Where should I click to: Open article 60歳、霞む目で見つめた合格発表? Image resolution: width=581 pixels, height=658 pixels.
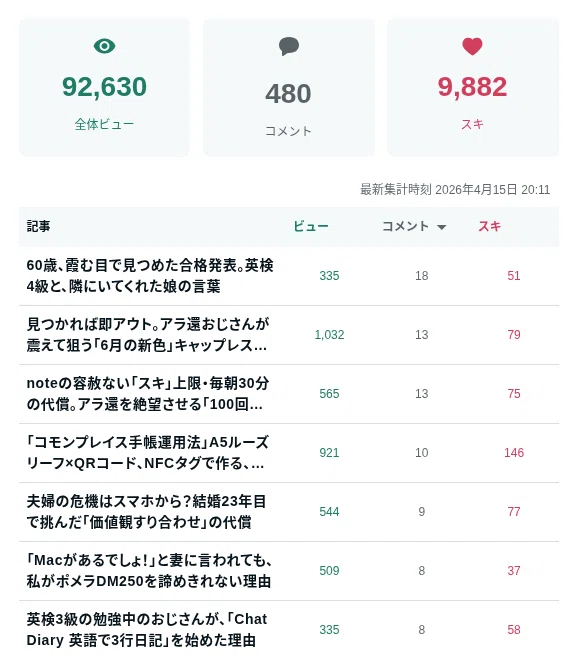(150, 276)
